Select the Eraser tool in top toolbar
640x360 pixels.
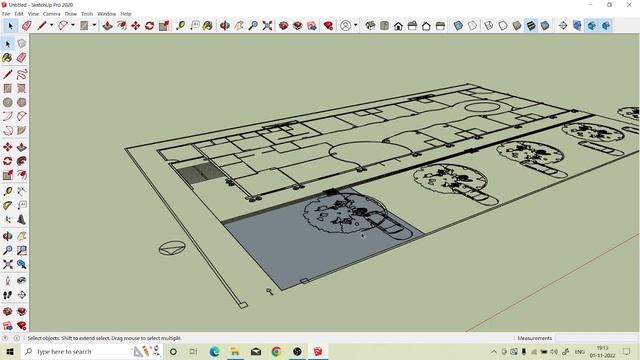[27, 26]
